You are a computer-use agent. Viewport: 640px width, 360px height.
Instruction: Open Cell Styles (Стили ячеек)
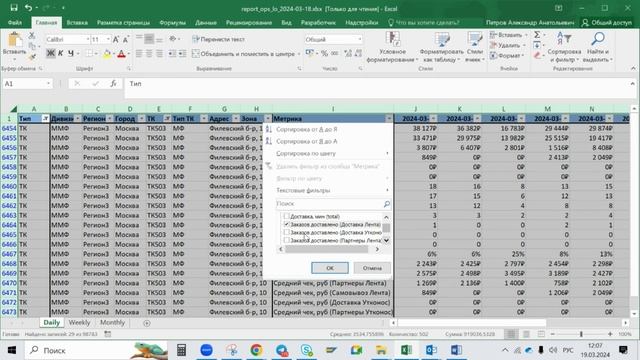click(x=475, y=47)
